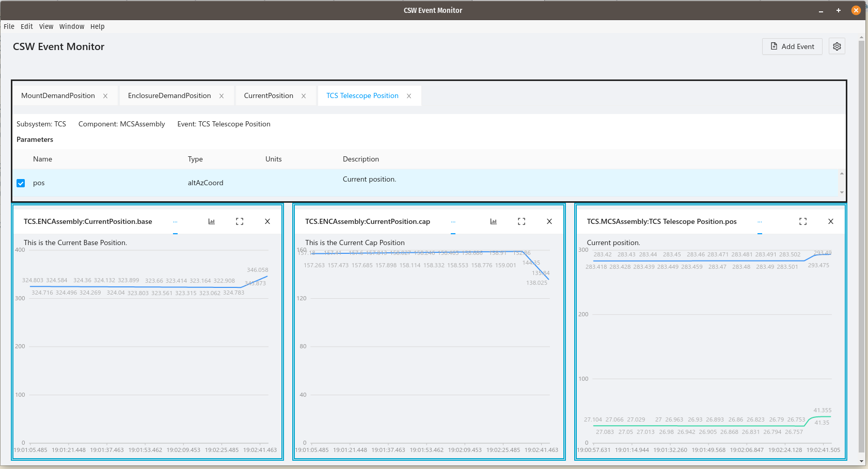Click the Name column header
Screen dimensions: 868x469
[x=42, y=159]
